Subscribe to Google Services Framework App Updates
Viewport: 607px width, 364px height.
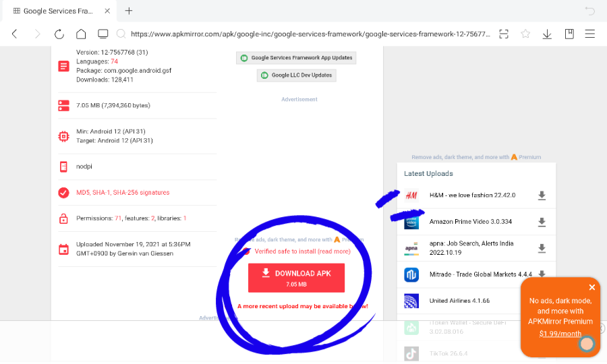pos(296,58)
